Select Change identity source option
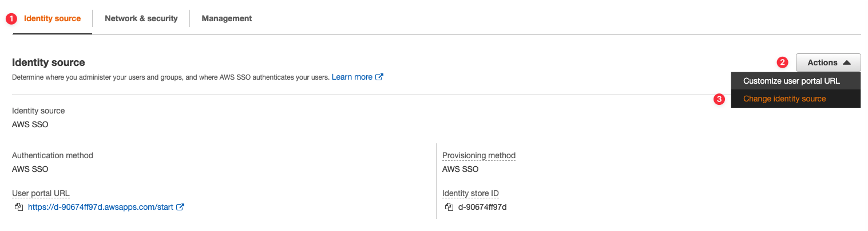The height and width of the screenshot is (231, 868). tap(784, 99)
